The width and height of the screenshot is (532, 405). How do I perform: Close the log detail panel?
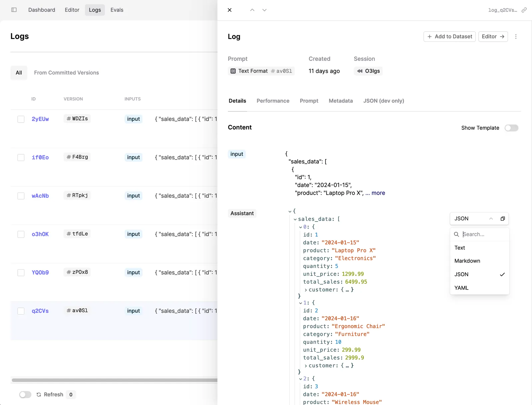[229, 10]
